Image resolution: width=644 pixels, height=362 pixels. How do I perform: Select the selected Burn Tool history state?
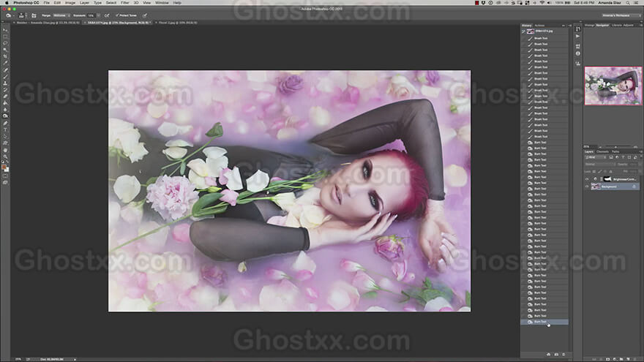[x=544, y=322]
